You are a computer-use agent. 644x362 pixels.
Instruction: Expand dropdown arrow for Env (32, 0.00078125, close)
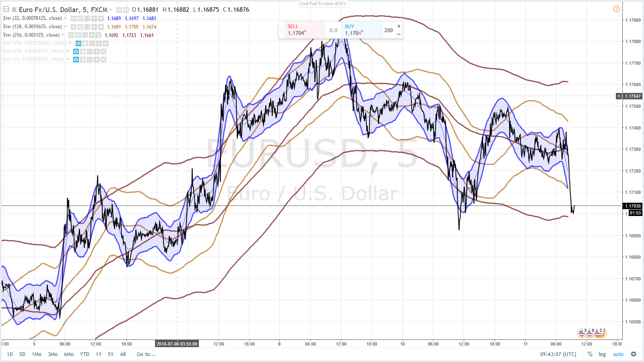[x=65, y=18]
